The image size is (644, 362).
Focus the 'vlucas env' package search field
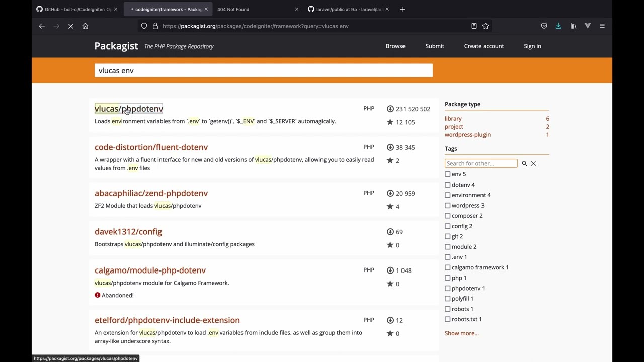pos(264,70)
